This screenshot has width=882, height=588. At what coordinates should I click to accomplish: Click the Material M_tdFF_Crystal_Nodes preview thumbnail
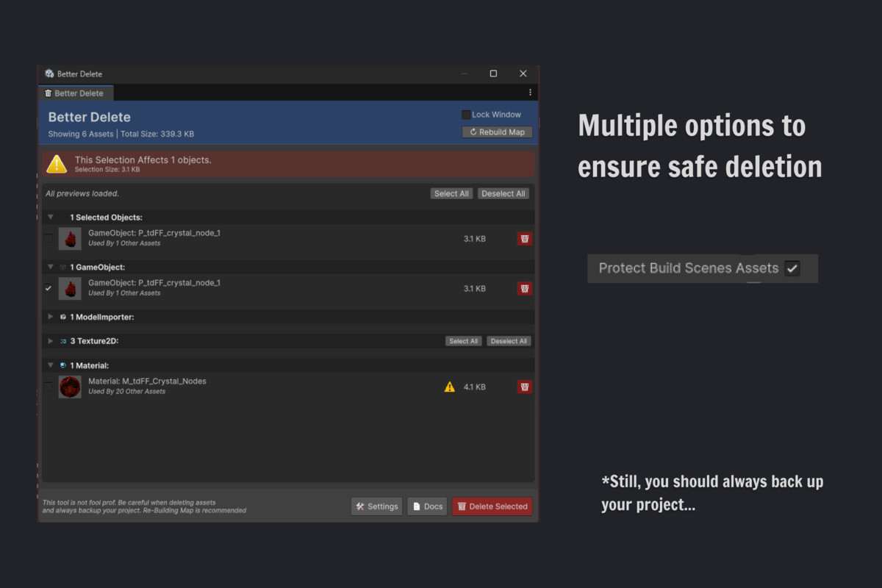click(69, 386)
